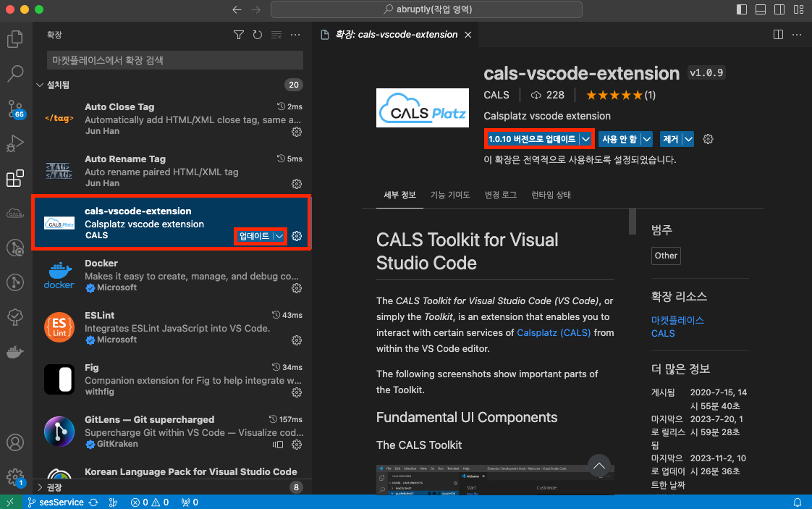The width and height of the screenshot is (812, 510).
Task: Open the Accounts menu icon
Action: pos(15,443)
